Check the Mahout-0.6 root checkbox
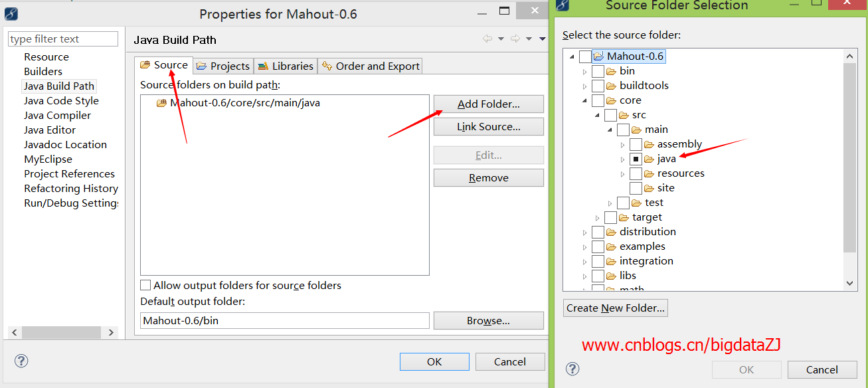Screen dimensions: 868x388 [585, 56]
